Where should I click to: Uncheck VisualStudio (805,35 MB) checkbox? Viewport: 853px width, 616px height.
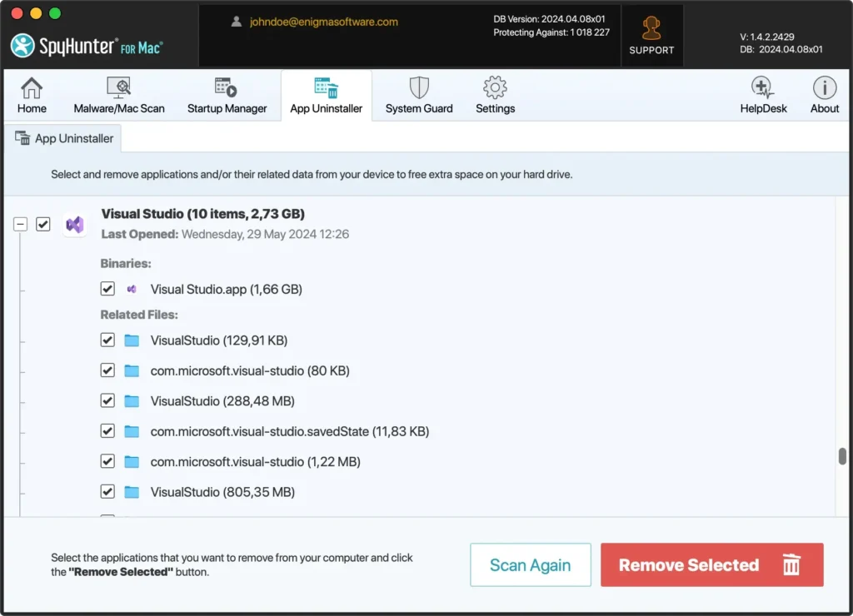click(x=107, y=492)
